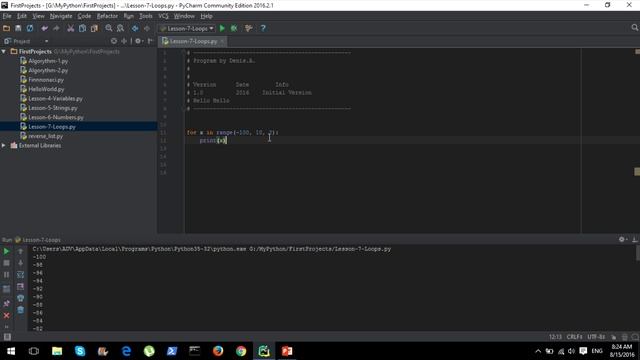Click Clear All trash icon in Run panel
The width and height of the screenshot is (640, 360).
tap(20, 311)
